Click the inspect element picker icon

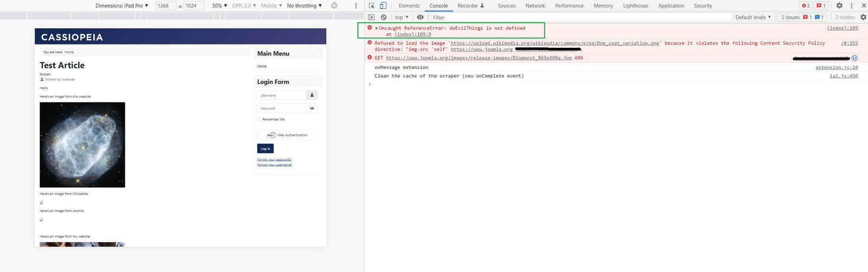click(x=372, y=5)
